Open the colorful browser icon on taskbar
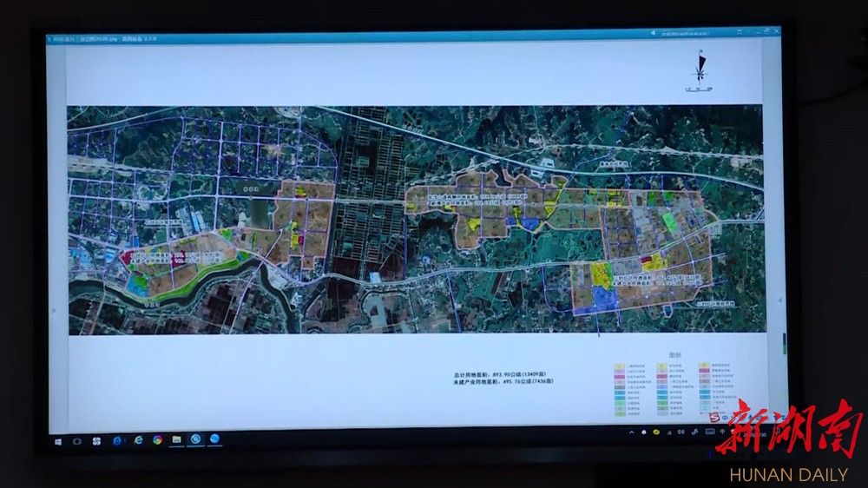 click(157, 440)
